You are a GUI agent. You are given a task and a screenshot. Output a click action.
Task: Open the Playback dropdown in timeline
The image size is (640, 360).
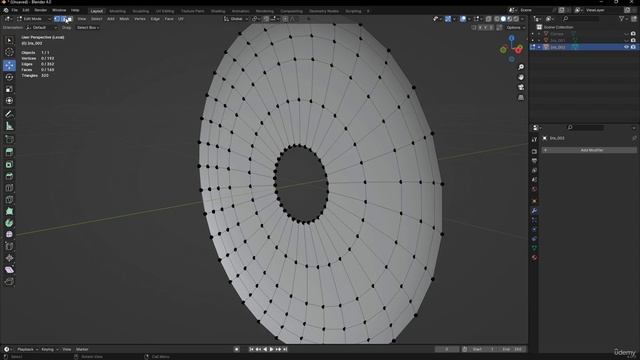point(28,349)
